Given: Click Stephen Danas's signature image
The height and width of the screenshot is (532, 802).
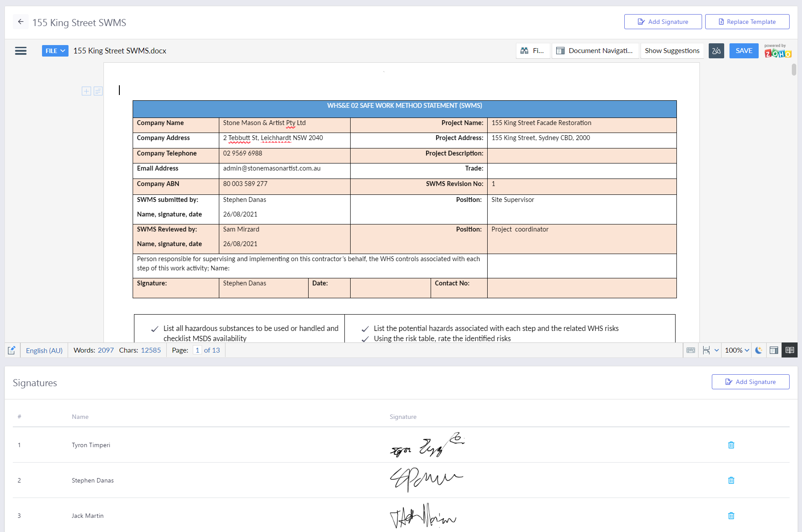Looking at the screenshot, I should coord(426,480).
